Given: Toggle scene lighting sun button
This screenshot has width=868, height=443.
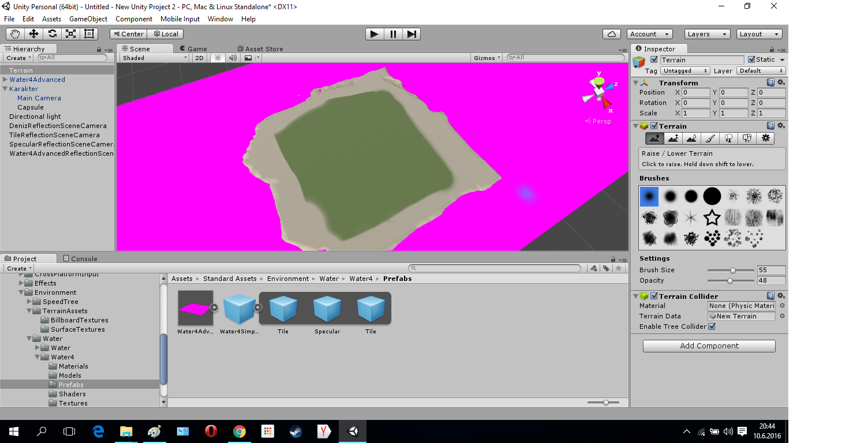Looking at the screenshot, I should pos(218,58).
